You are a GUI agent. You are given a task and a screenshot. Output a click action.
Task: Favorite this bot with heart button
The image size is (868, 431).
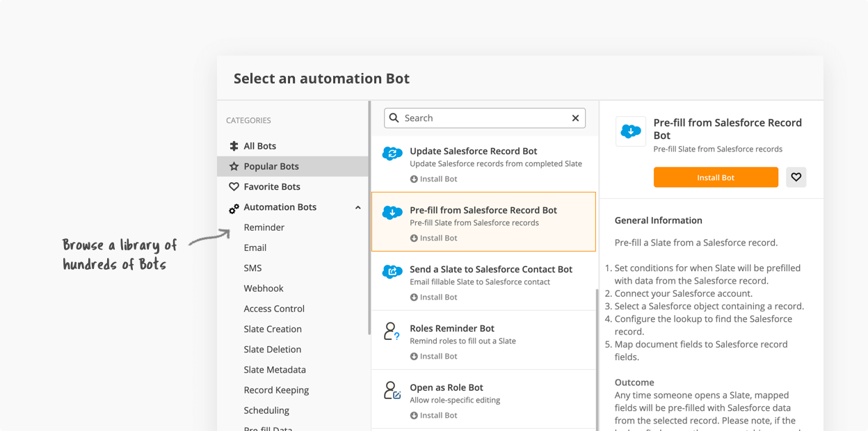(x=796, y=177)
